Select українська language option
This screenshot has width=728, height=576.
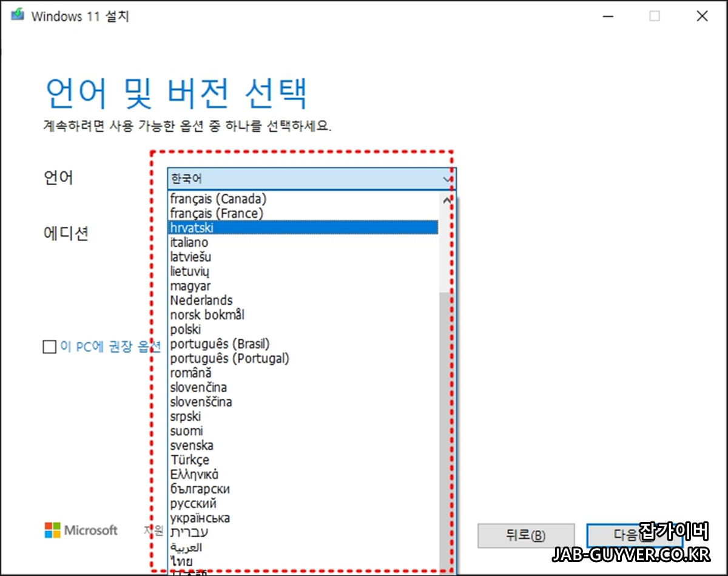tap(303, 518)
